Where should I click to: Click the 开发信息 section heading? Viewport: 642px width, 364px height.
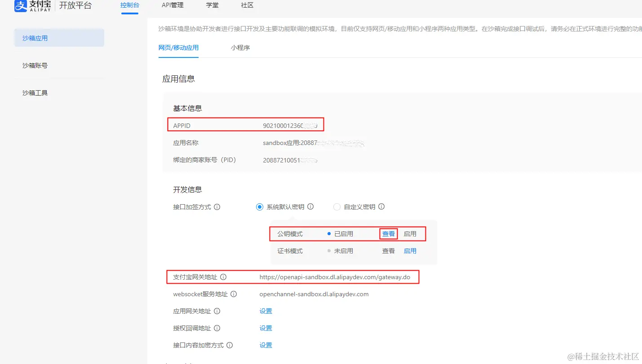coord(187,189)
